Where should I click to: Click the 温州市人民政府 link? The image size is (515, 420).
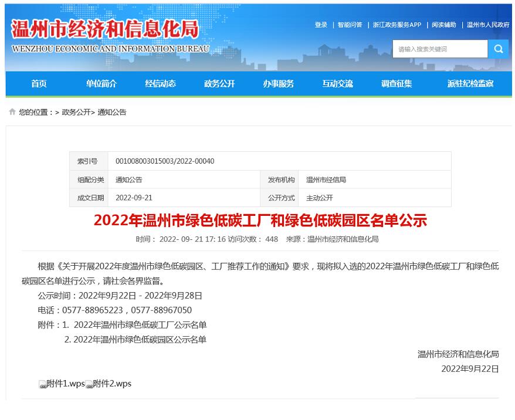(488, 25)
